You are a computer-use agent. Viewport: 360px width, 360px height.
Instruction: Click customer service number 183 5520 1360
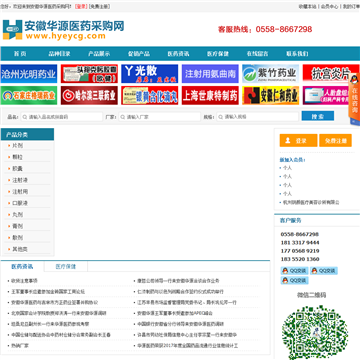click(x=300, y=259)
